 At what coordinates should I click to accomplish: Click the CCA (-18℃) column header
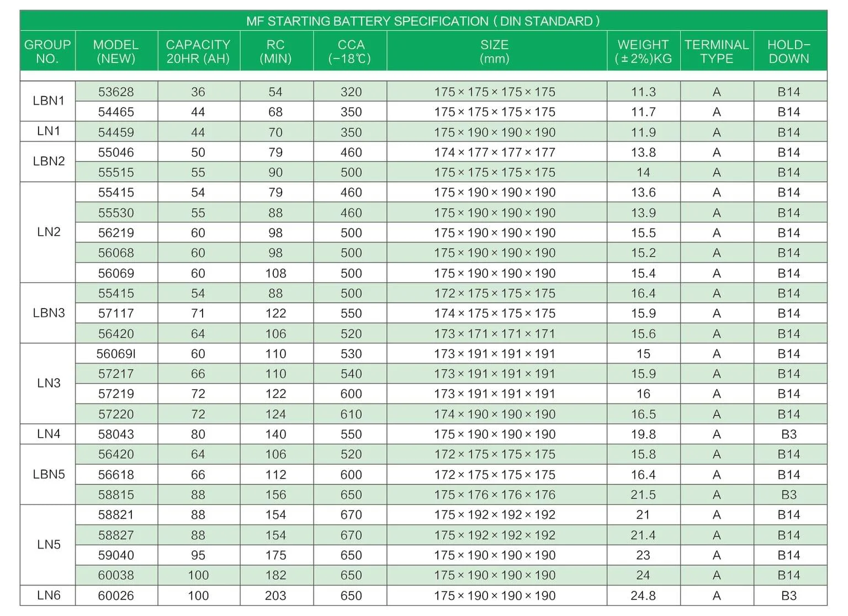(x=351, y=51)
